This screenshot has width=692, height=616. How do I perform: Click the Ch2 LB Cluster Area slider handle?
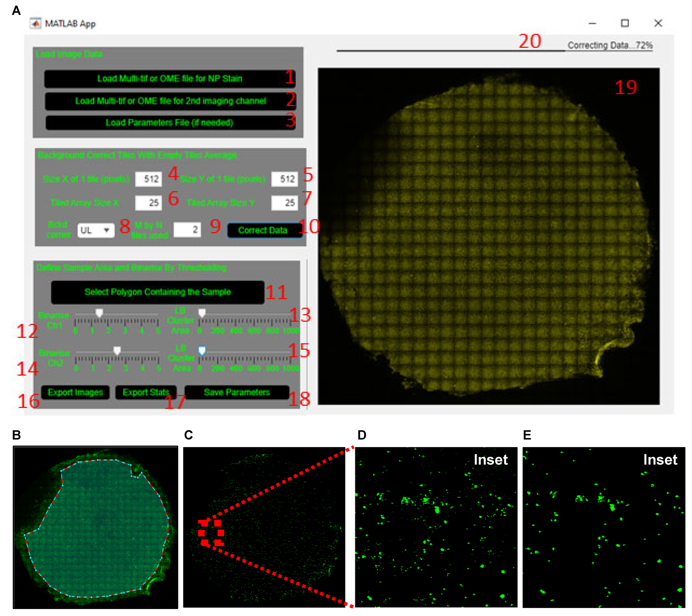coord(202,350)
